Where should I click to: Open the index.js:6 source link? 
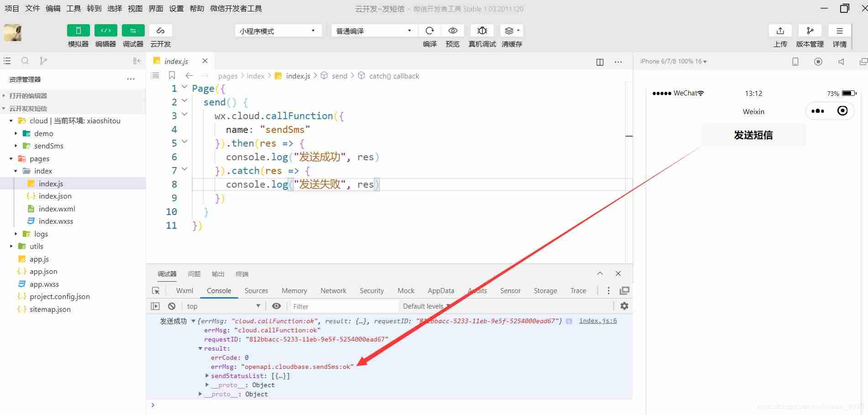point(598,320)
